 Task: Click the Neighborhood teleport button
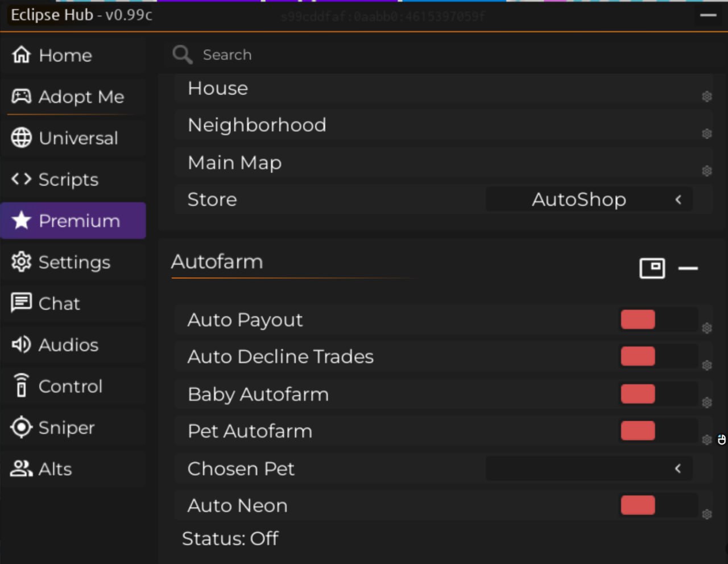444,125
